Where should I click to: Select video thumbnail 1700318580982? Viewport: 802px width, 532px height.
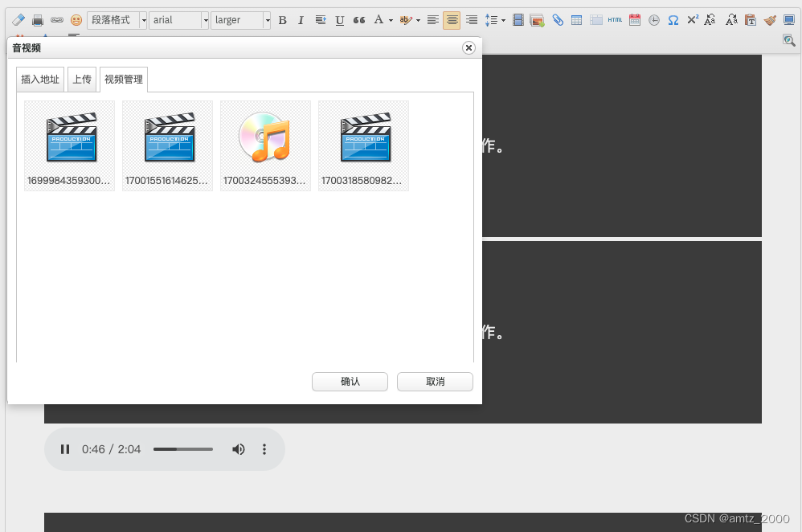[x=364, y=145]
